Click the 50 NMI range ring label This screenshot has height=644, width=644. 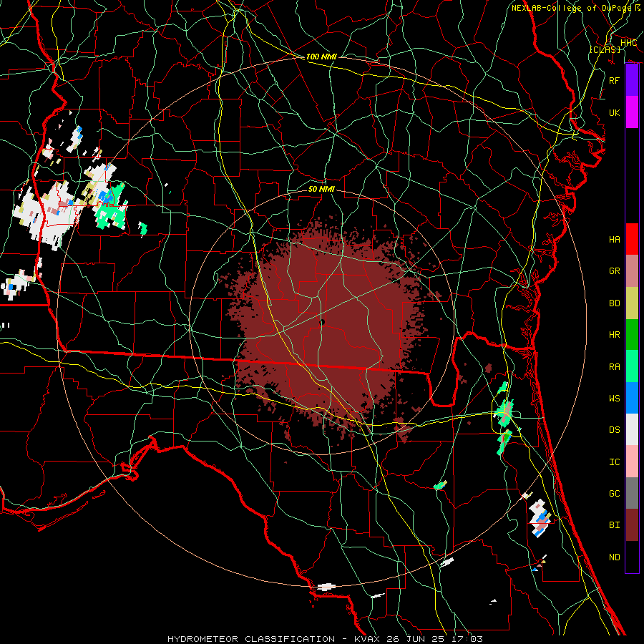[321, 189]
